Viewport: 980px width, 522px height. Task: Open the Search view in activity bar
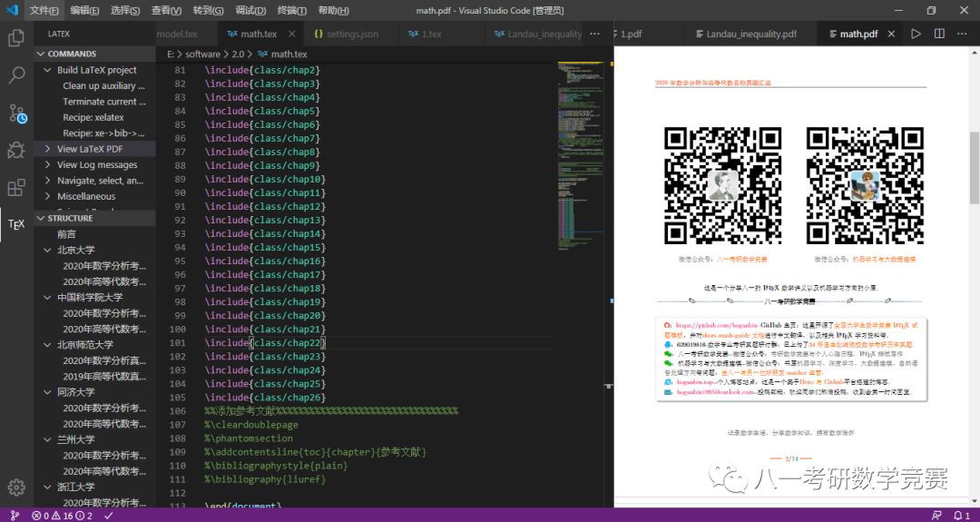point(16,75)
